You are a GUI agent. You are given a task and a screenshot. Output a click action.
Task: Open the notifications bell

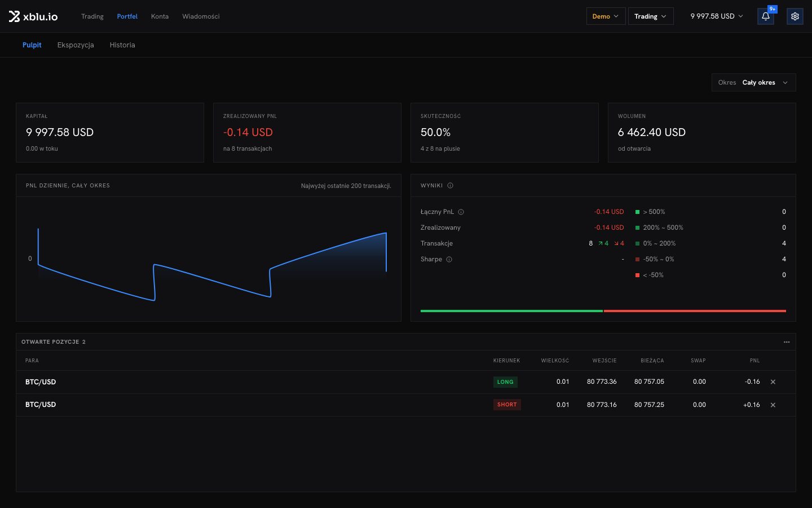766,16
